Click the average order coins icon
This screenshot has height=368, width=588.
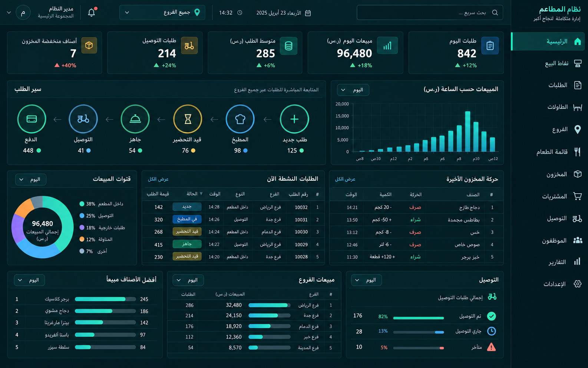288,46
